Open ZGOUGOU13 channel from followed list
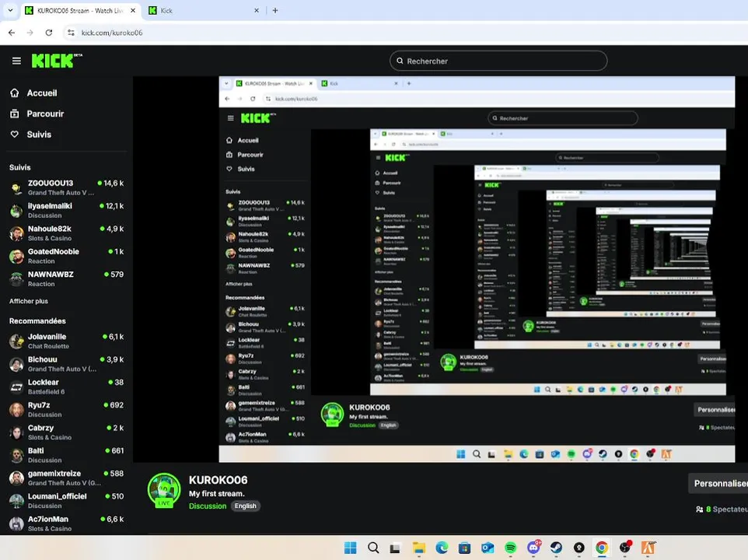 point(66,187)
